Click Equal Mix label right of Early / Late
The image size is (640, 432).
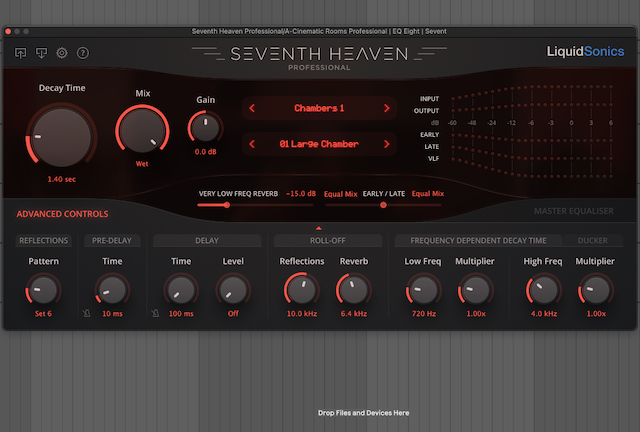tap(428, 194)
